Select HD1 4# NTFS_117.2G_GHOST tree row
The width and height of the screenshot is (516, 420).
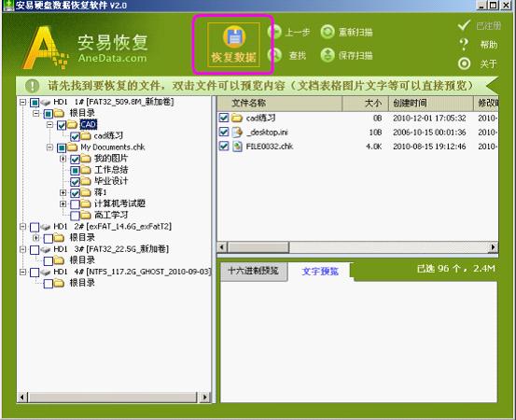(132, 272)
